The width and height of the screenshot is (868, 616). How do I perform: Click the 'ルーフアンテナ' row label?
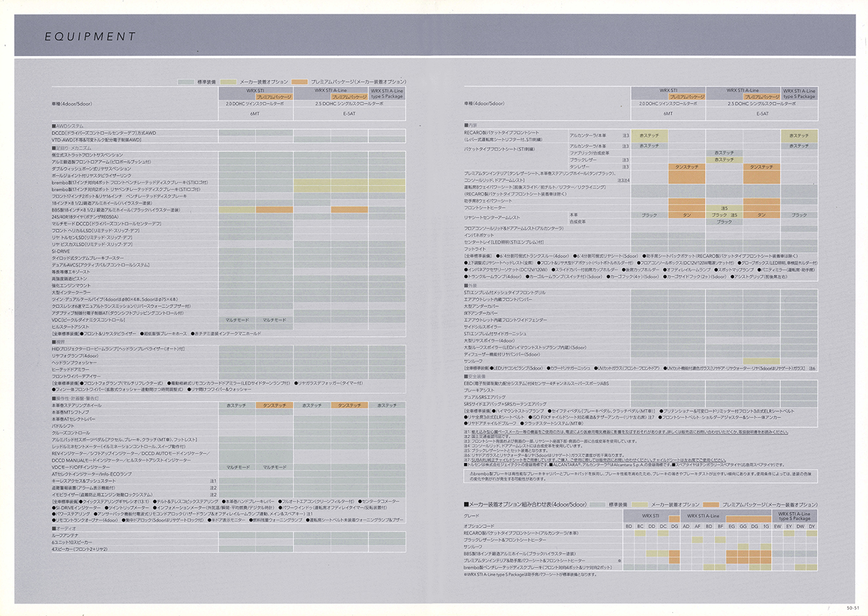pos(65,535)
